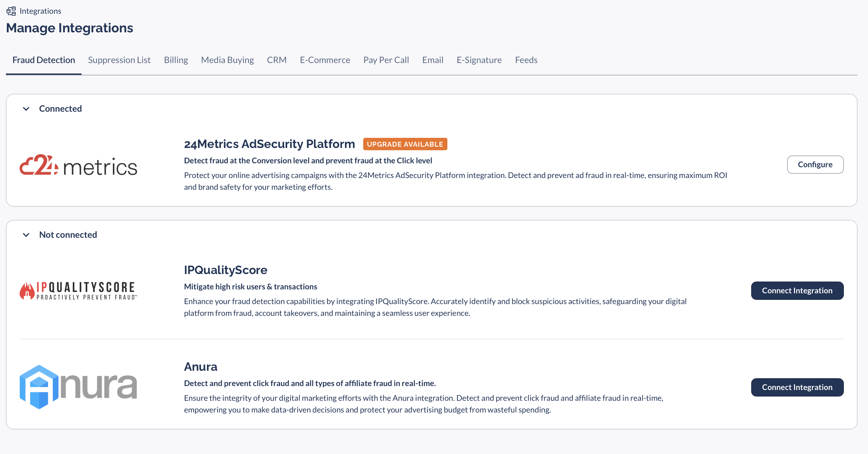Go to the Media Buying tab
The width and height of the screenshot is (868, 454).
(x=227, y=60)
